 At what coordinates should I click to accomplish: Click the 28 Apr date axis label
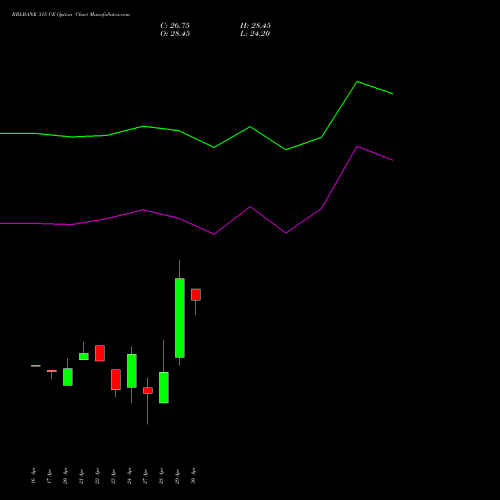(x=161, y=476)
